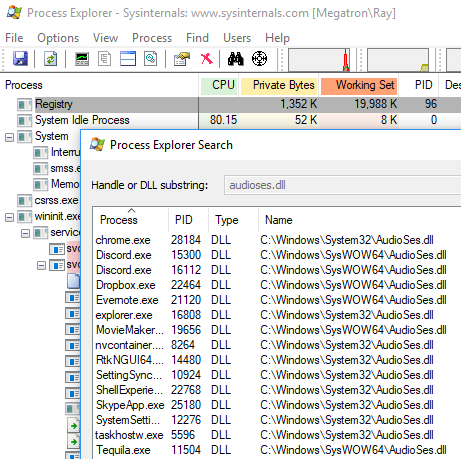
Task: Select the Registry process row
Action: coord(231,104)
